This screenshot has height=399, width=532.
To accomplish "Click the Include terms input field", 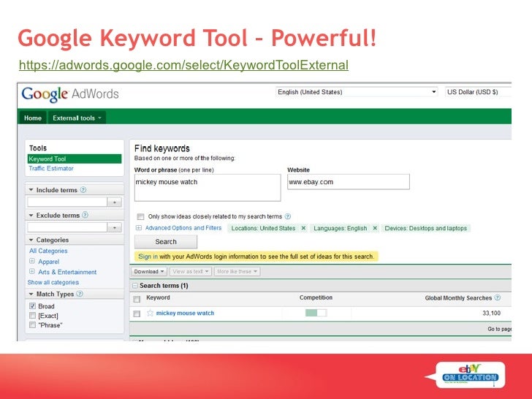I will tap(67, 202).
